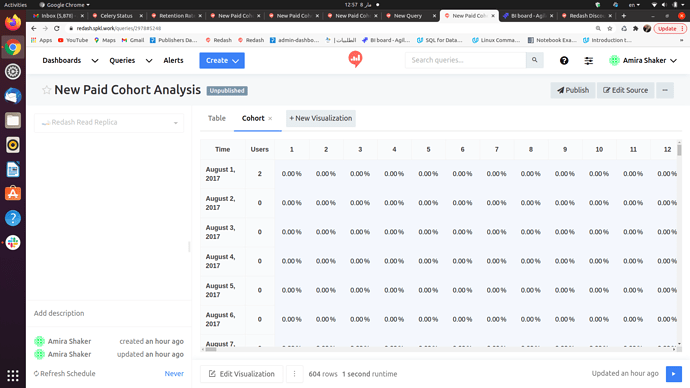
Task: Click the Redash logo icon
Action: (355, 59)
